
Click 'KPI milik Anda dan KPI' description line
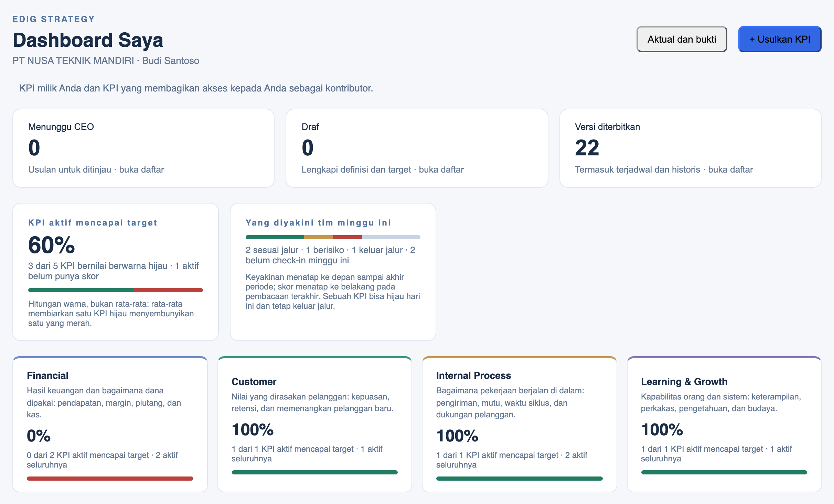196,88
